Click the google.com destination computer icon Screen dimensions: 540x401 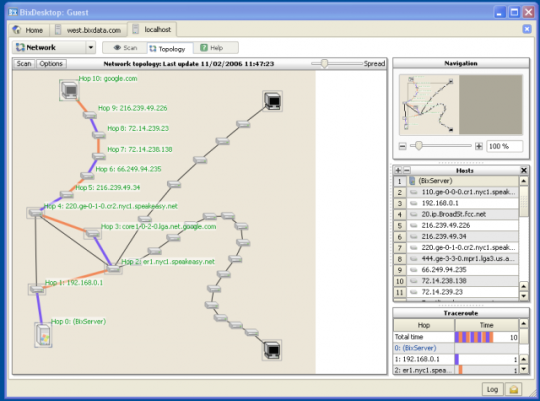[69, 90]
